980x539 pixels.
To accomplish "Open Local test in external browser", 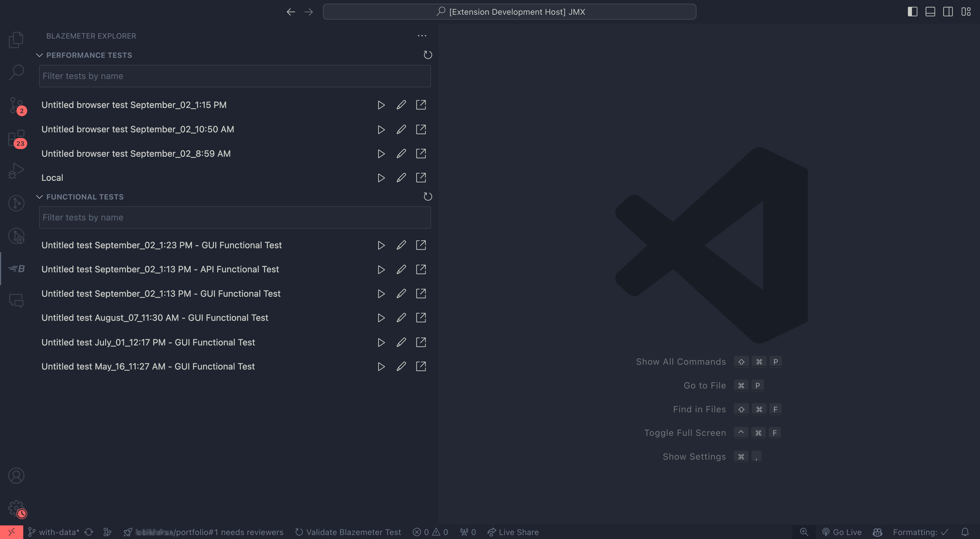I will pos(421,178).
